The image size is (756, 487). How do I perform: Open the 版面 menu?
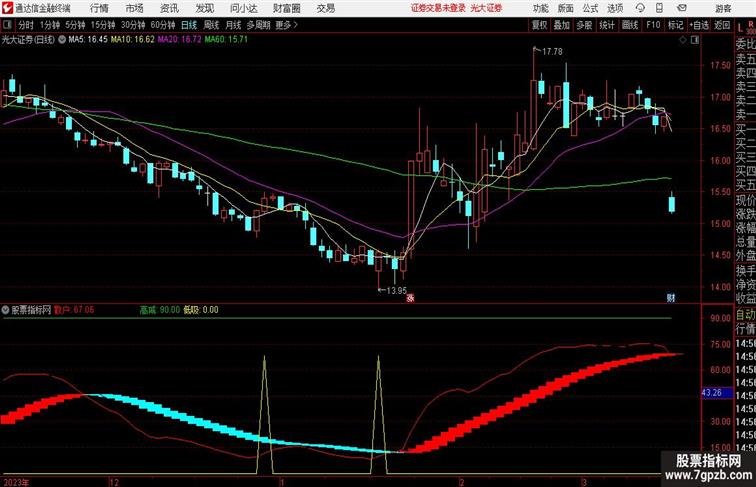[x=566, y=8]
